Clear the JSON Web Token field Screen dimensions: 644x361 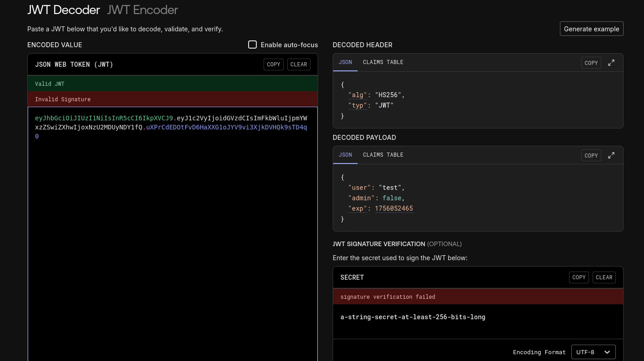click(x=299, y=64)
